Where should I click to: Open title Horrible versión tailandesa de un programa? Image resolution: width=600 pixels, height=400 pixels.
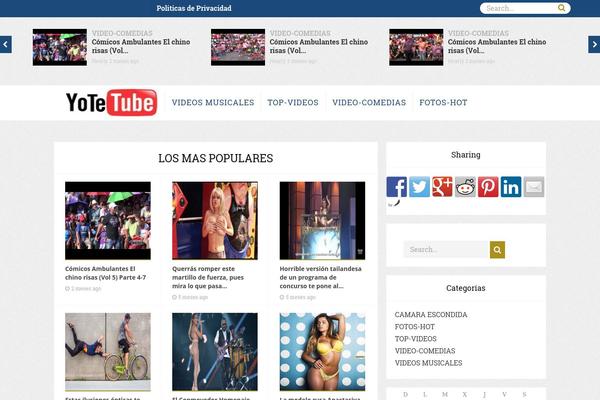pos(320,278)
